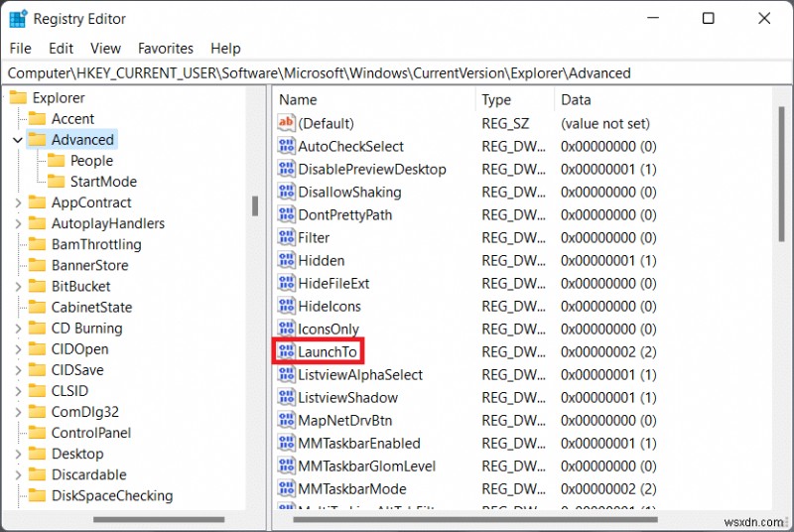794x532 pixels.
Task: Expand the CD Burning key
Action: pos(18,328)
